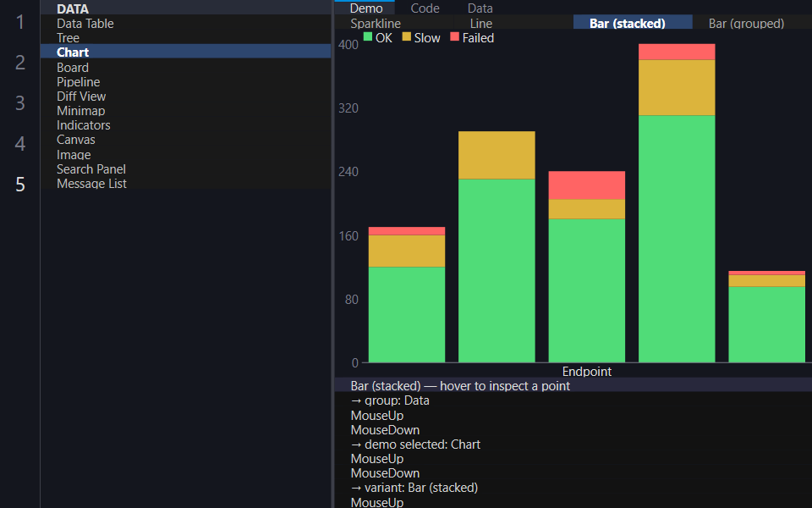This screenshot has height=508, width=812.
Task: Select the highlighted group number 5
Action: tap(19, 184)
